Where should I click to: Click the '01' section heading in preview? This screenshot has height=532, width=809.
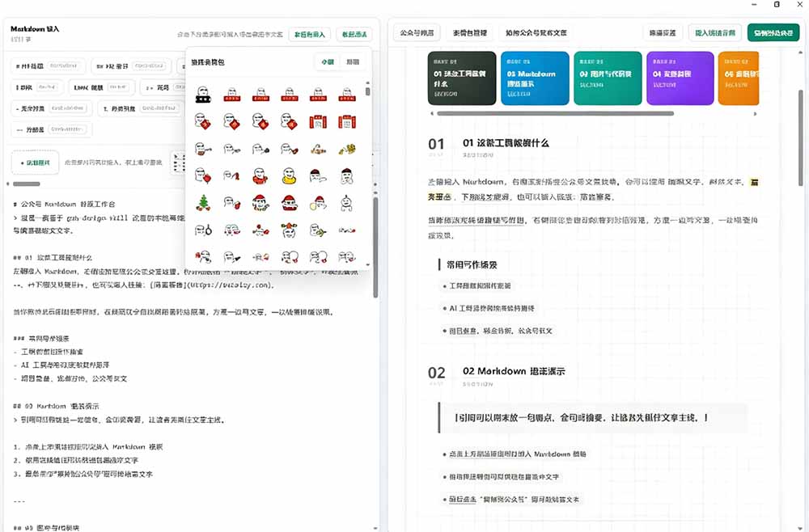pos(506,143)
